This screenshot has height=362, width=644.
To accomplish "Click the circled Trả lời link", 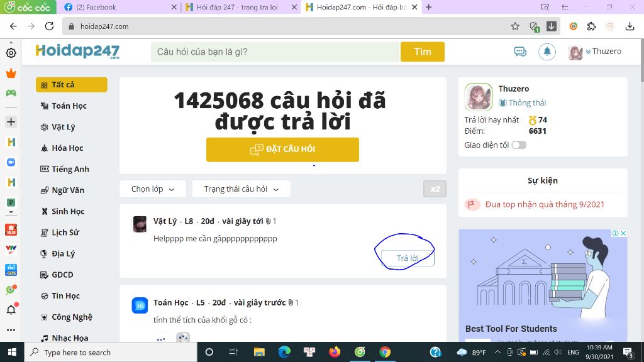I will point(406,258).
